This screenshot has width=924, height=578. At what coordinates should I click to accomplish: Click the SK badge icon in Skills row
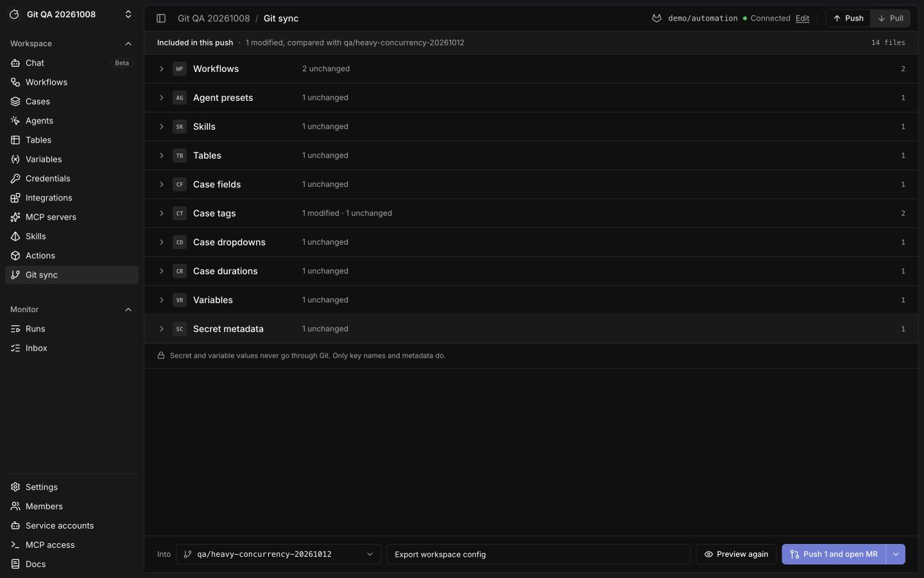click(x=180, y=127)
